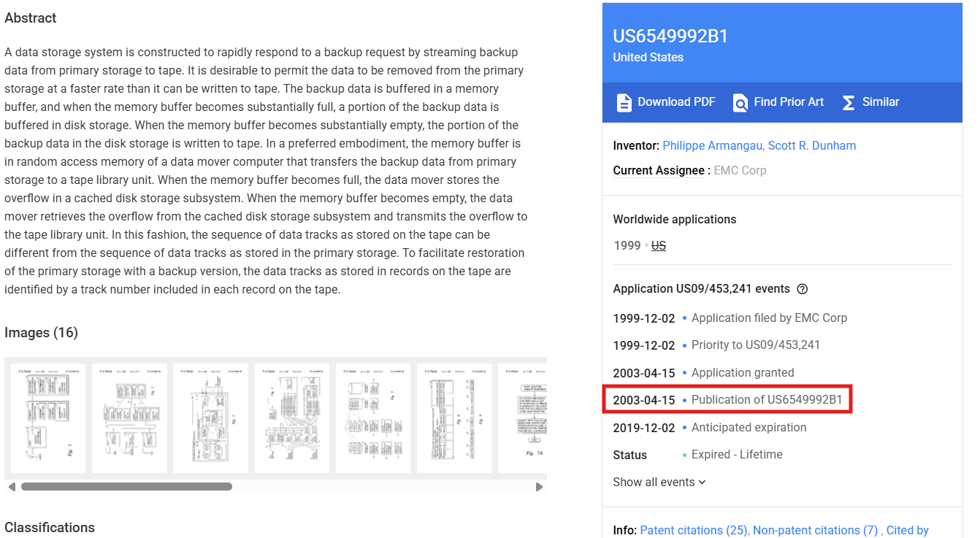
Task: Click the US worldwide application link
Action: 659,246
